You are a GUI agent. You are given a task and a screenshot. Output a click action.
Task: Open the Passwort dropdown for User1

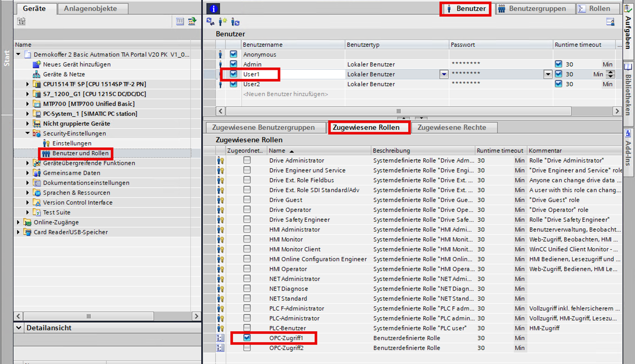(548, 74)
